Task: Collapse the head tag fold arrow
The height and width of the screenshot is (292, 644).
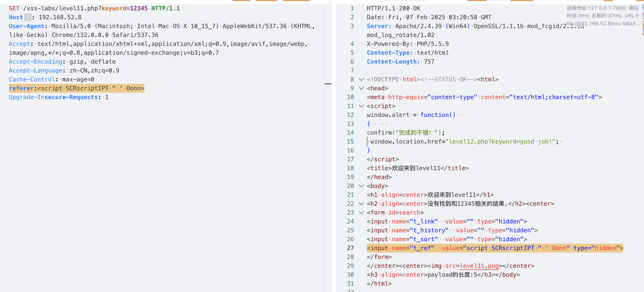Action: pos(361,88)
